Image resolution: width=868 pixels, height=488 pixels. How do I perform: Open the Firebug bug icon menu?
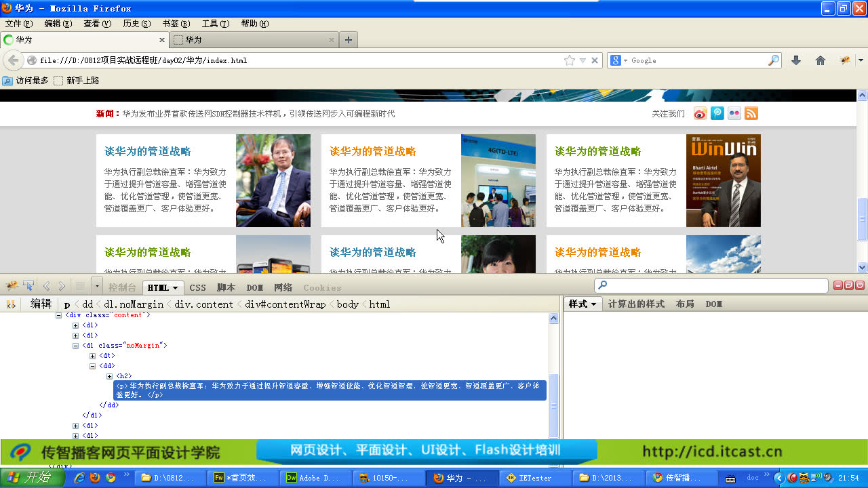coord(12,286)
